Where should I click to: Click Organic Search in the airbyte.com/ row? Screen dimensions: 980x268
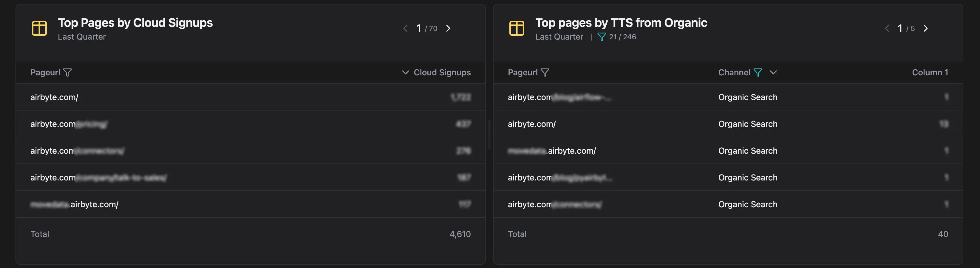tap(748, 124)
